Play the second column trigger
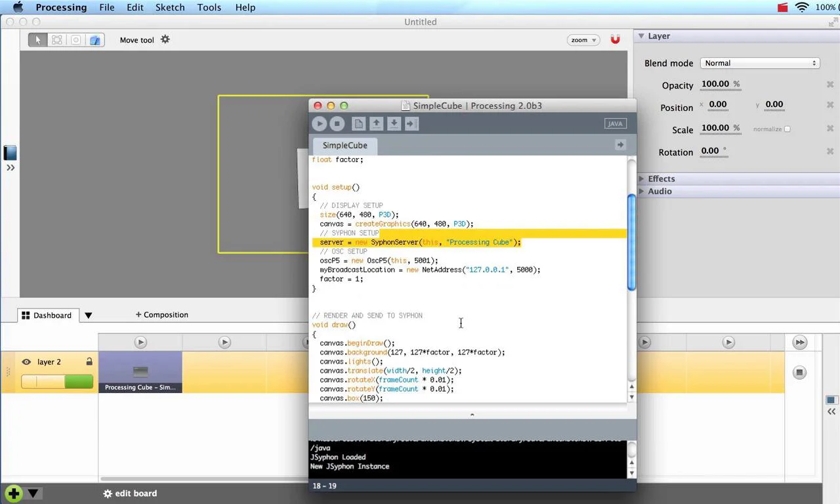This screenshot has height=504, width=840. click(x=224, y=342)
